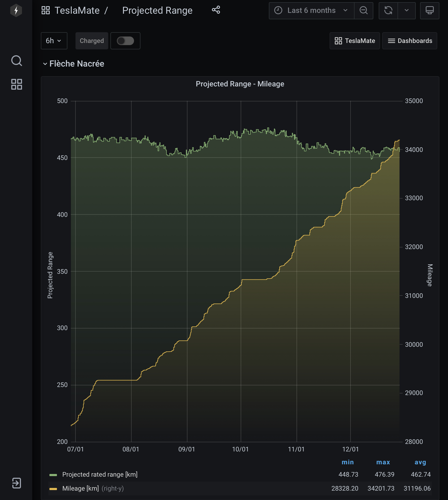Screen dimensions: 448x500
Task: Open the TeslaMate link button
Action: coord(355,41)
